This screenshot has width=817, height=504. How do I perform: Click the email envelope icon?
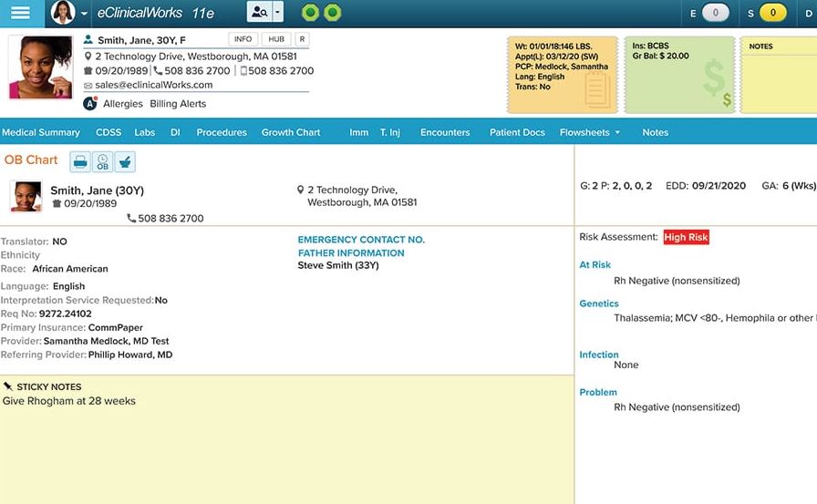pyautogui.click(x=88, y=86)
